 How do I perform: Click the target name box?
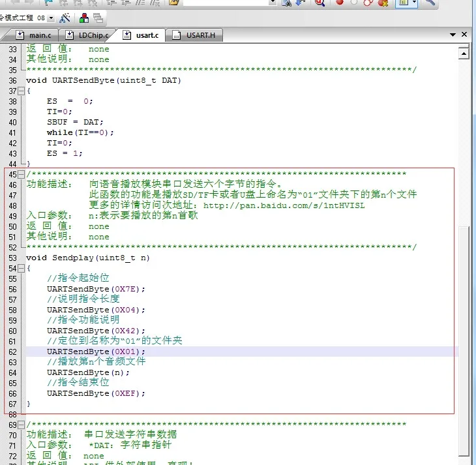click(x=23, y=18)
